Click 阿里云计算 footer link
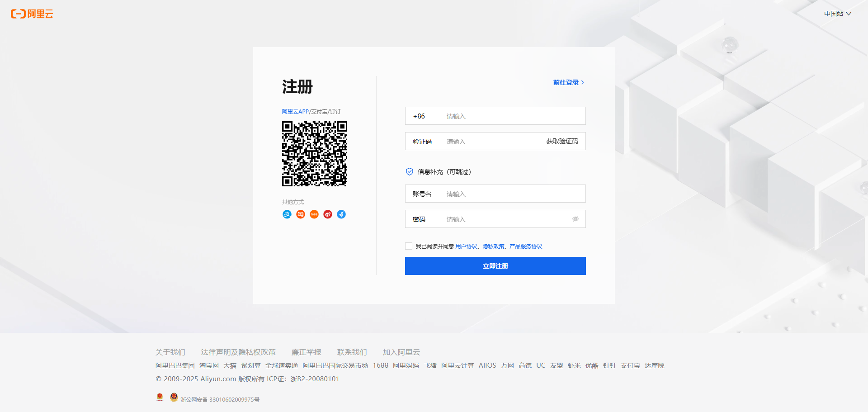Screen dimensions: 868x412 pyautogui.click(x=458, y=365)
